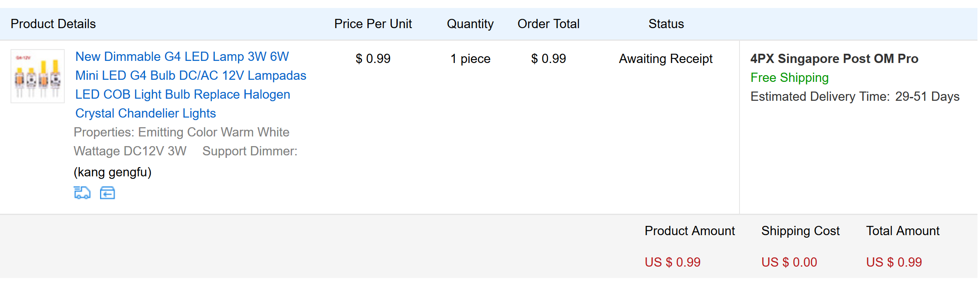Click the Wattage DC12V 3W property text
The height and width of the screenshot is (283, 980).
(130, 151)
